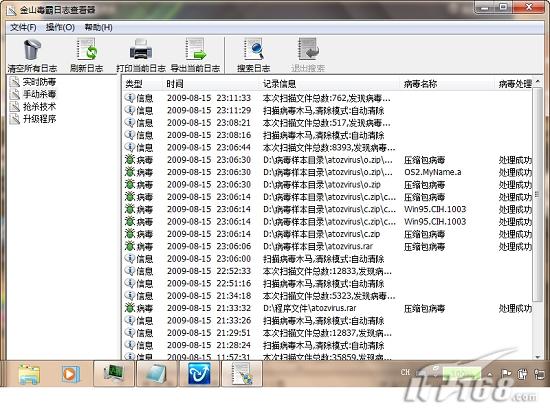
Task: Select 本次扫描文件总数:12837 record entry
Action: [327, 333]
